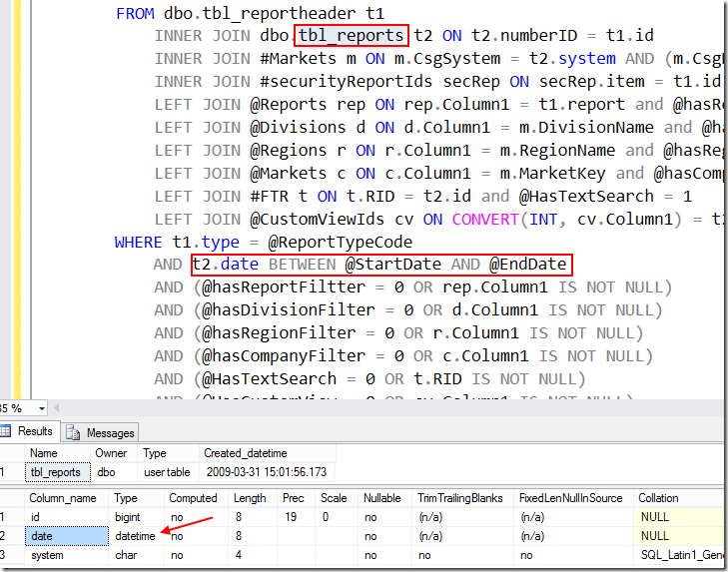The image size is (728, 572).
Task: Click the horizontal scrollbar left arrow
Action: (57, 408)
